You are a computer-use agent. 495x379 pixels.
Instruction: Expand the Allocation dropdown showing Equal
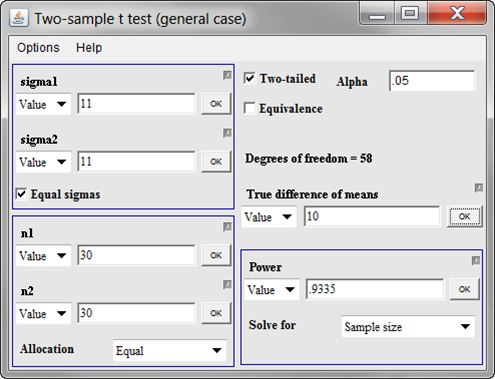(170, 350)
